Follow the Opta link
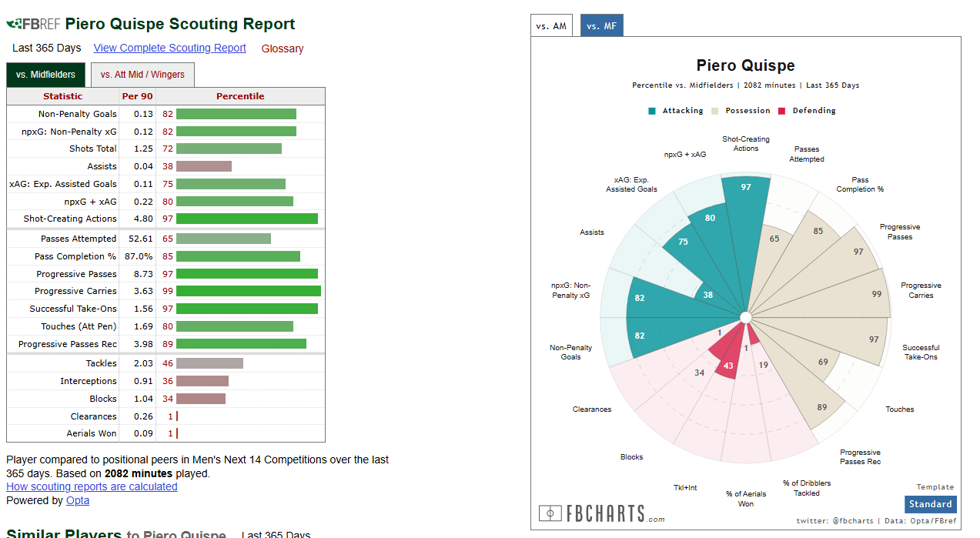The height and width of the screenshot is (538, 980). click(78, 500)
